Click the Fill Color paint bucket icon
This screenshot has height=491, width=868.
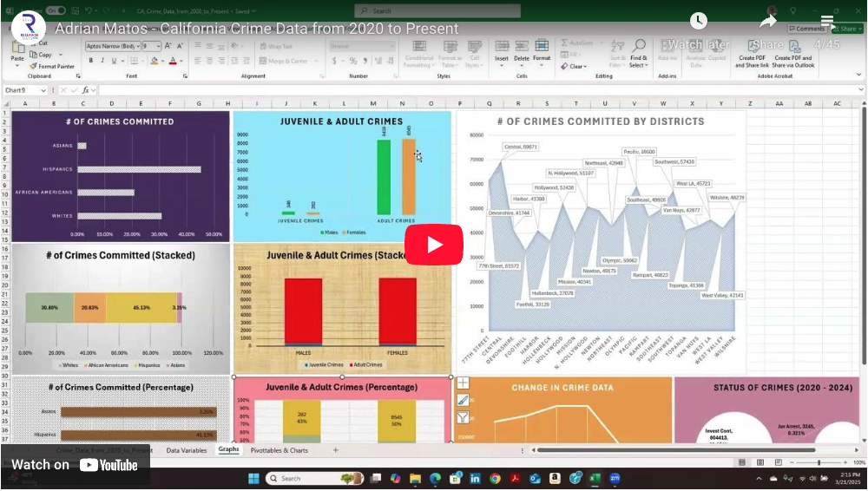coord(155,61)
